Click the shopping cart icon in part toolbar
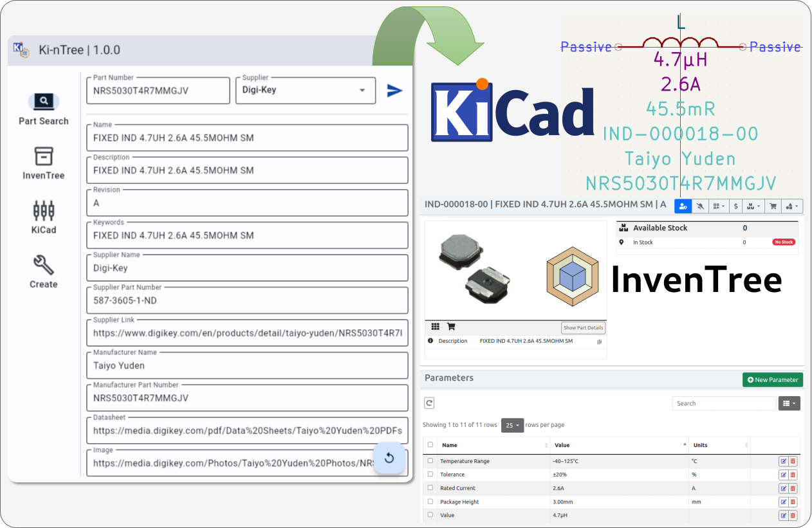 [x=773, y=206]
